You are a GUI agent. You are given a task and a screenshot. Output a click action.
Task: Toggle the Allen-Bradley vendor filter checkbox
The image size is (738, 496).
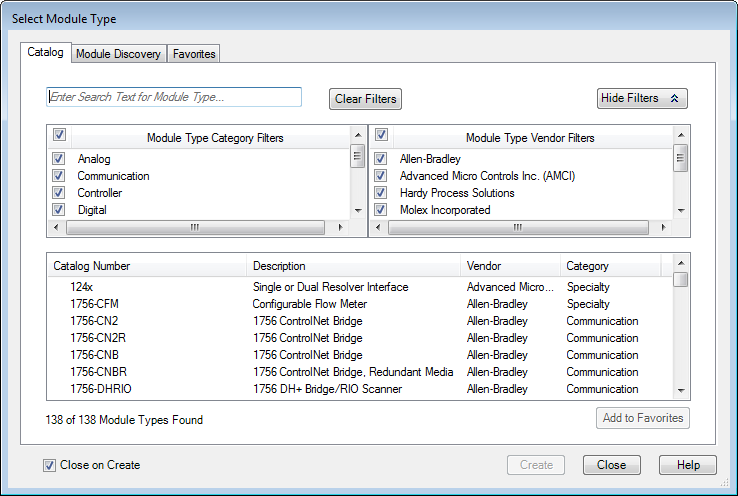click(381, 159)
